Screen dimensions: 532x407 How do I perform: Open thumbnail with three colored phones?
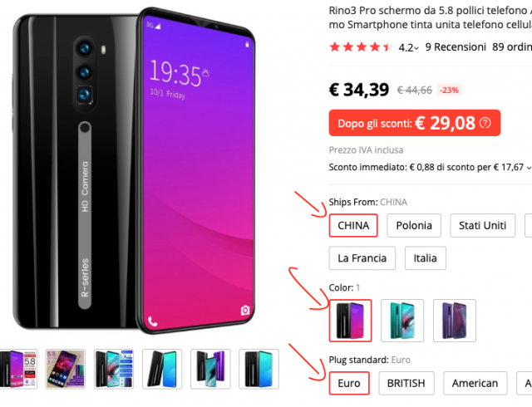point(210,369)
